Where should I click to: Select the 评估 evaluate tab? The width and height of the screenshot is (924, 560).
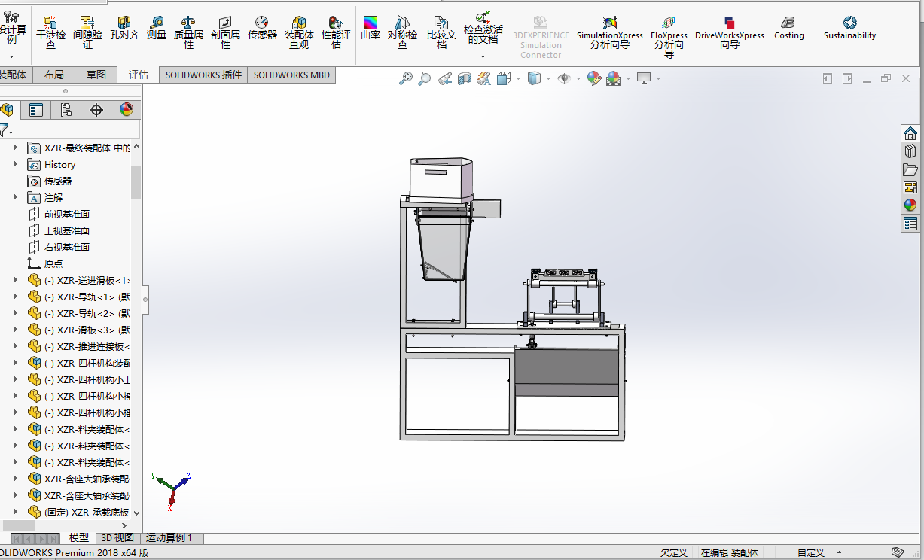139,75
